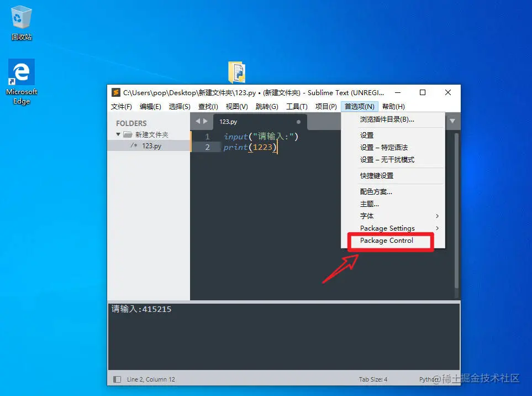Launch Microsoft Edge from the desktop
Screen dimensions: 532x396
22,81
